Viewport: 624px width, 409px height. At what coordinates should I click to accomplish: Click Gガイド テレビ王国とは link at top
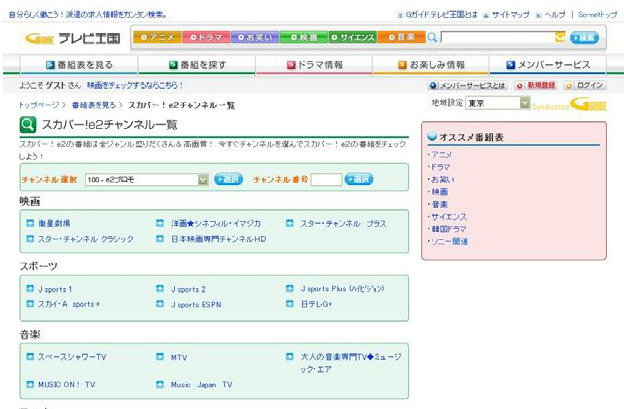click(441, 15)
